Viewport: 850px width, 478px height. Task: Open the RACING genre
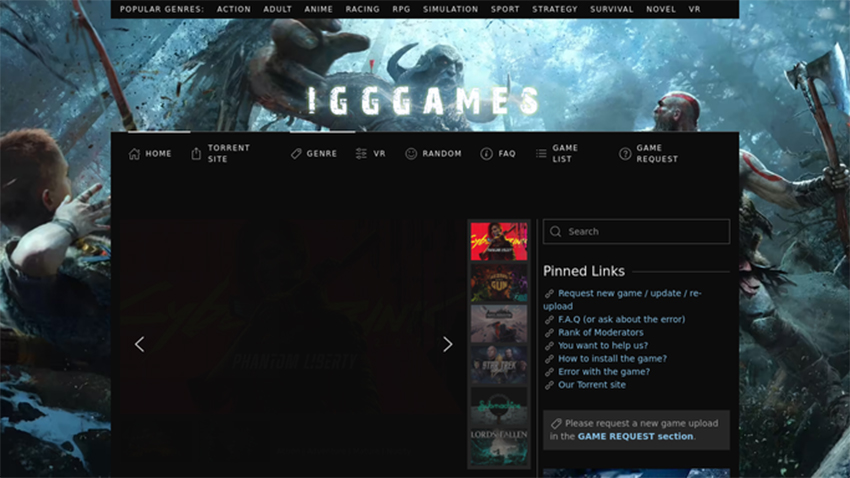pos(363,9)
